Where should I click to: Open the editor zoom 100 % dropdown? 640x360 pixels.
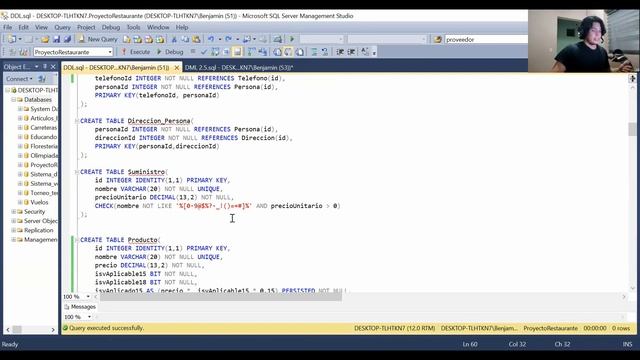89,297
